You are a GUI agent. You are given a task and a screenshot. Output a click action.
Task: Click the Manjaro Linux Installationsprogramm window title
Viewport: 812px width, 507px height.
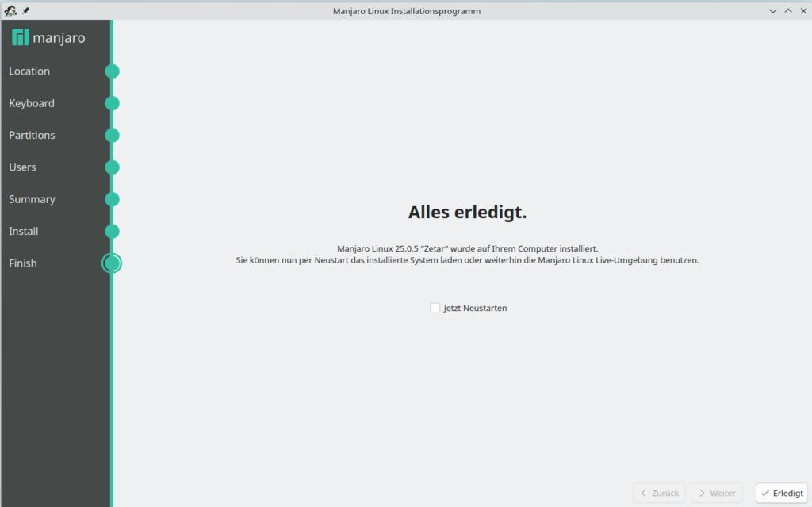click(x=406, y=11)
